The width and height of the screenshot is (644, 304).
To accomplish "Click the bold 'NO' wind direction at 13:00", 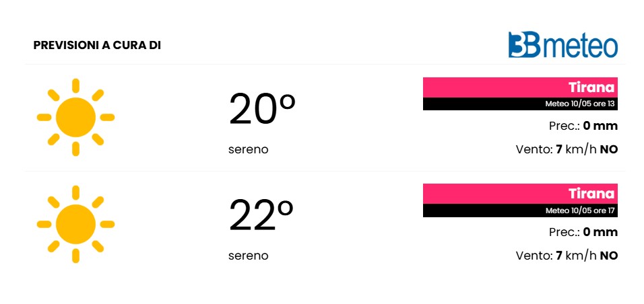I will [609, 150].
